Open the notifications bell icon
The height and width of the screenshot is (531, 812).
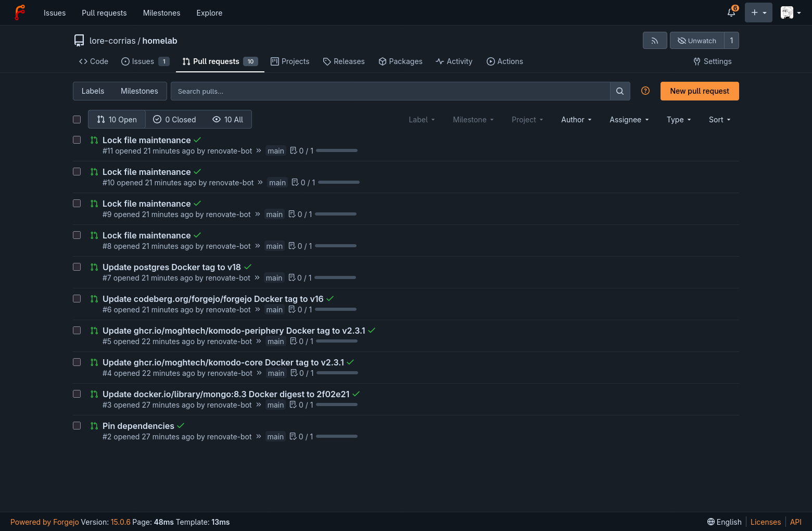pos(731,12)
